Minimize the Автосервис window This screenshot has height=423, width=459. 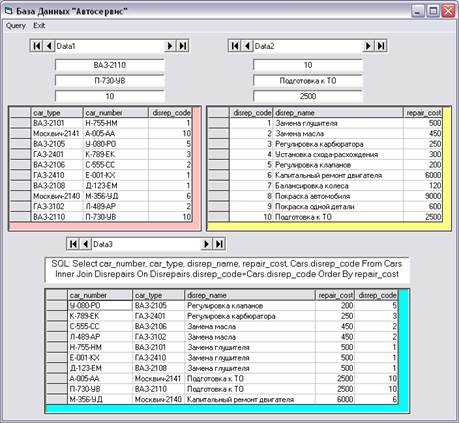pos(418,11)
